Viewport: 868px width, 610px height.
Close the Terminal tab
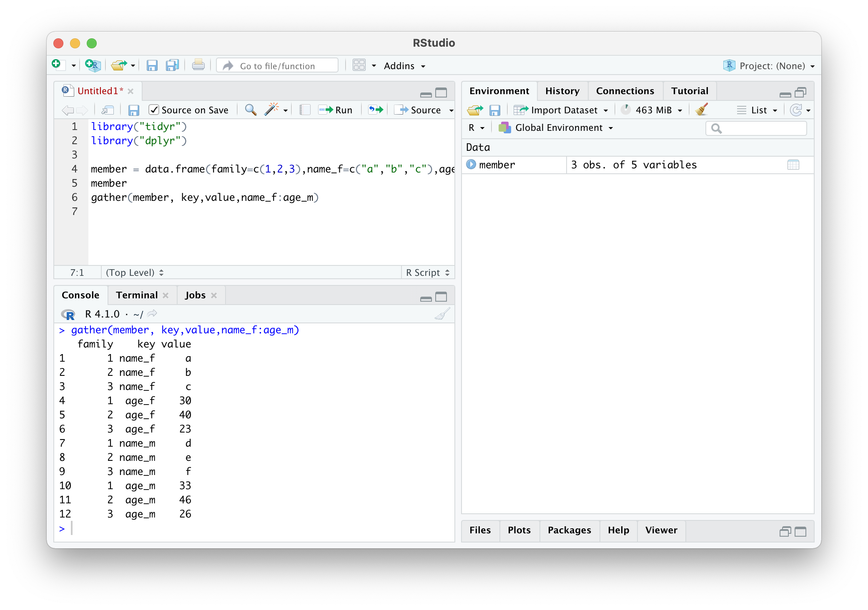pyautogui.click(x=166, y=295)
